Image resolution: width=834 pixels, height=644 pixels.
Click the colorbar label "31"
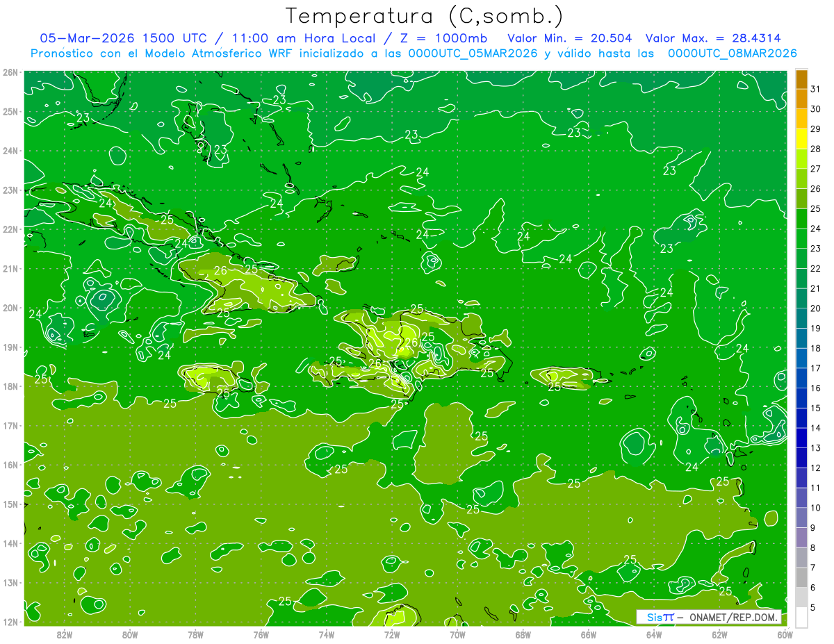pos(815,89)
